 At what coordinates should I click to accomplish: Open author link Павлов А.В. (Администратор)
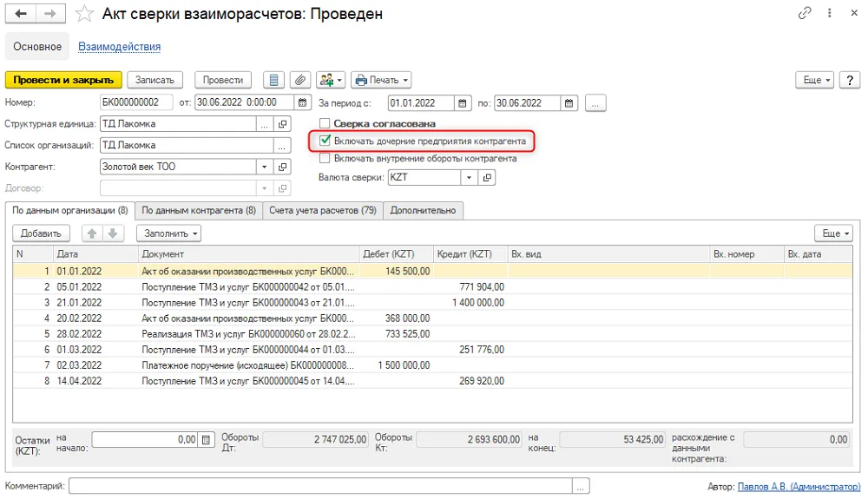pos(799,487)
